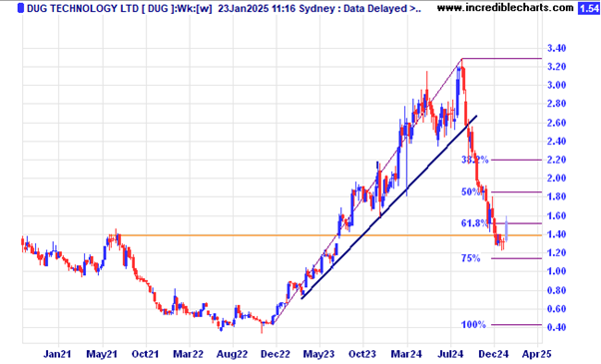Click the Oct21 date axis label
The height and width of the screenshot is (364, 601).
coord(145,354)
